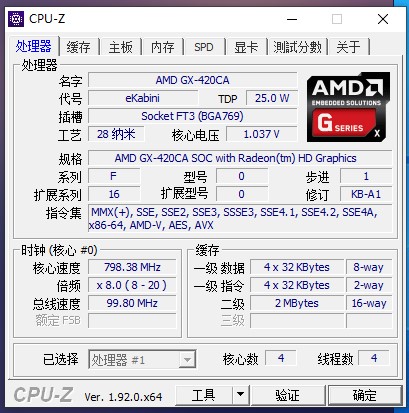This screenshot has height=413, width=409.
Task: Select the SPD tab
Action: tap(204, 47)
